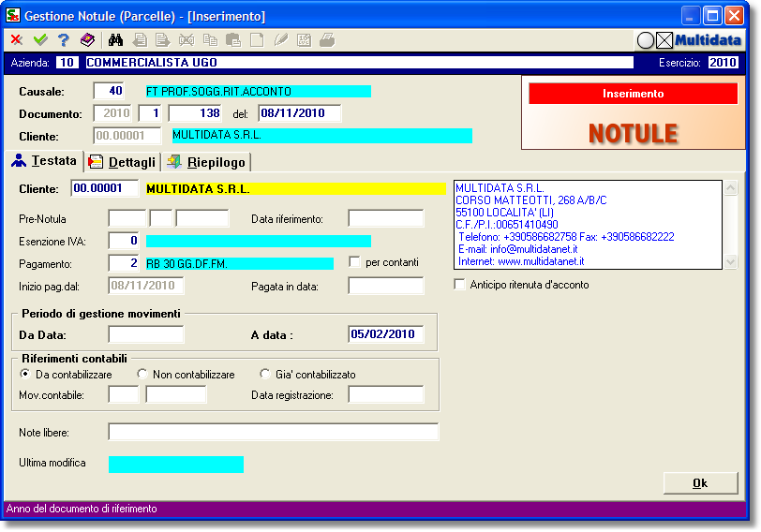Click the Ok button

[700, 483]
